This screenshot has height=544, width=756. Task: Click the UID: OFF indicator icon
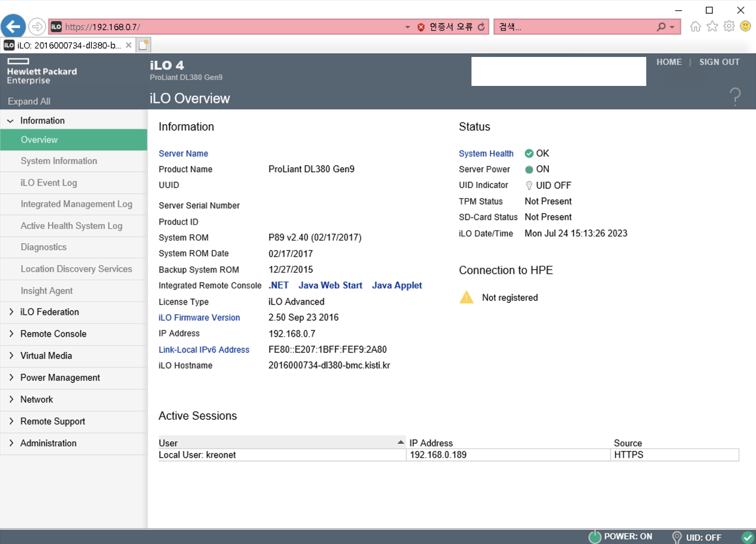click(x=677, y=537)
